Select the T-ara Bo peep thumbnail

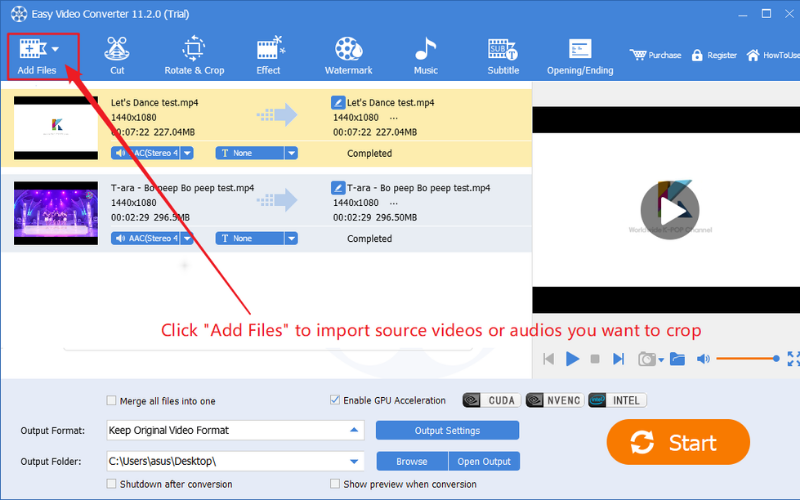[x=56, y=213]
